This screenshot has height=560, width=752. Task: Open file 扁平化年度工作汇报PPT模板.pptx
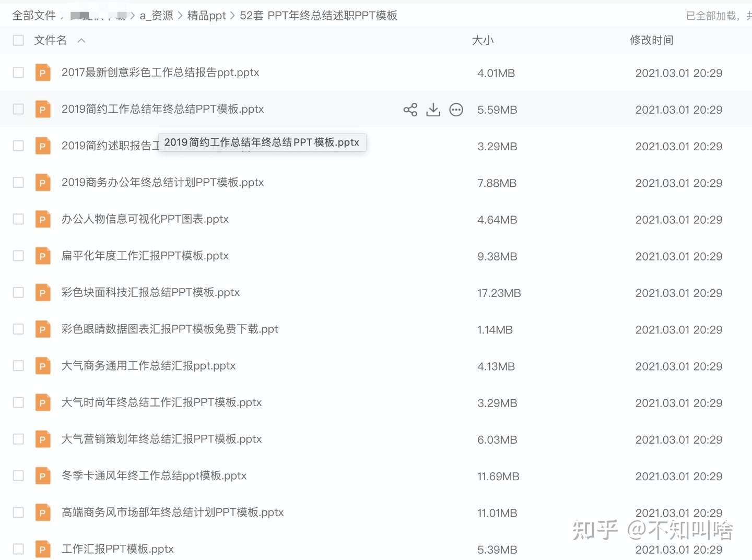click(145, 256)
